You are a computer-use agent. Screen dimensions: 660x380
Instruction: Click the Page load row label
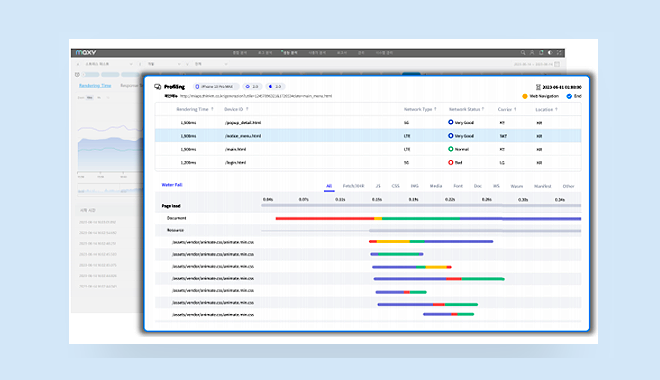[171, 206]
